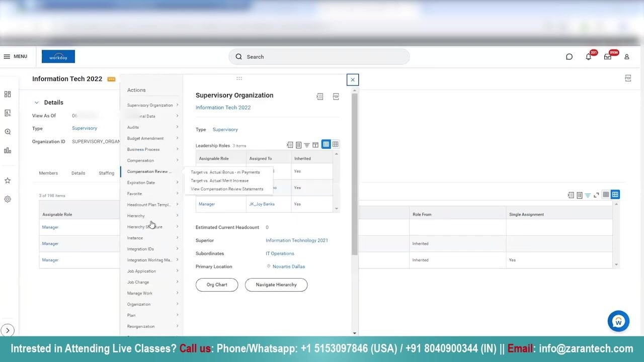Open the MENU hamburger button

pyautogui.click(x=15, y=56)
